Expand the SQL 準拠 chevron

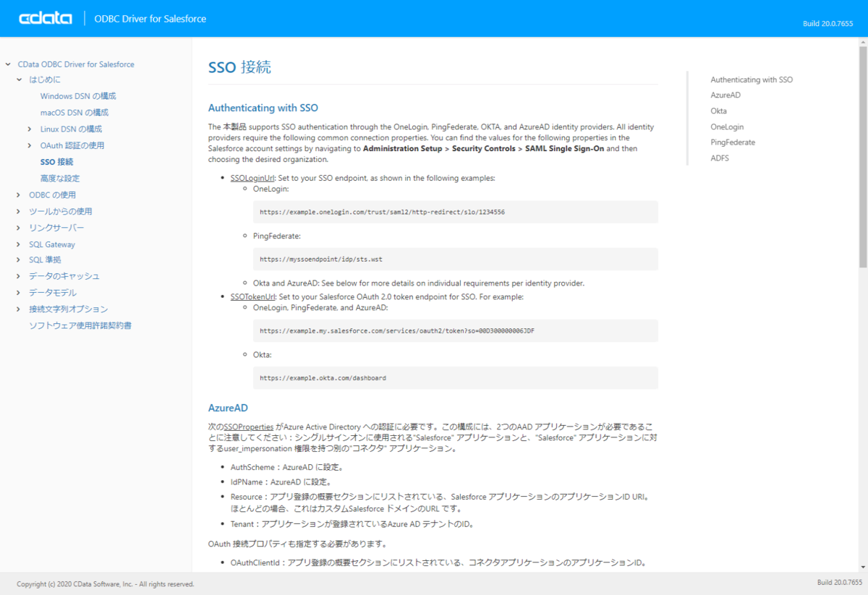pos(20,260)
